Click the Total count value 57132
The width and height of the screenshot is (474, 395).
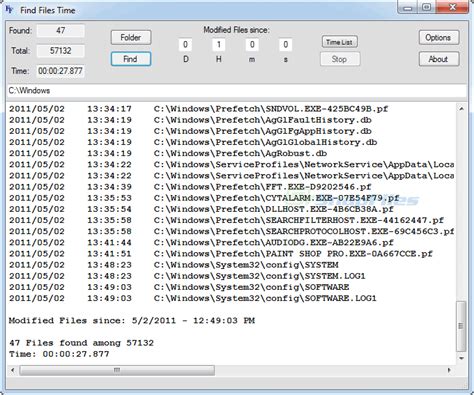click(60, 51)
